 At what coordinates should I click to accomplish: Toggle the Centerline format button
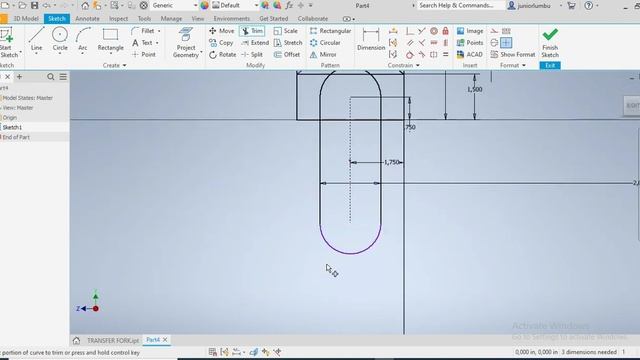point(494,43)
